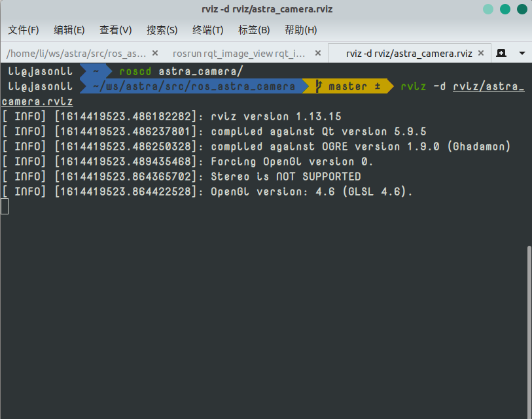Add a new terminal tab
The height and width of the screenshot is (419, 532).
(x=501, y=53)
